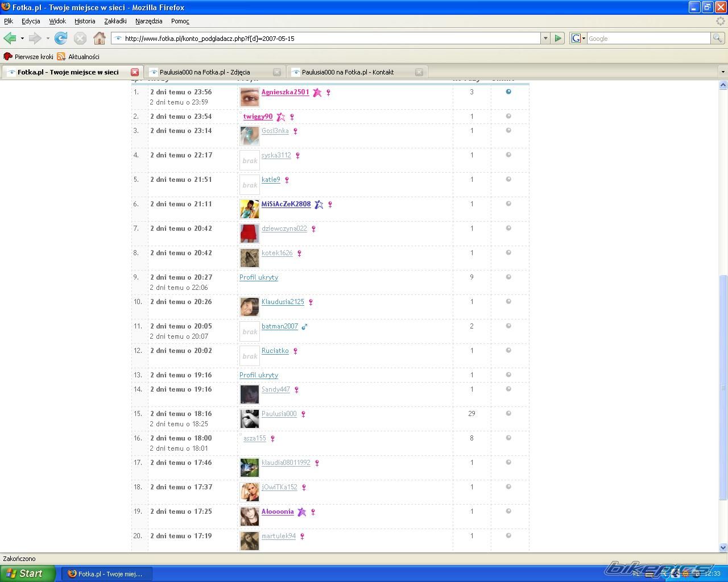Open the first Profil ukryty link
The width and height of the screenshot is (728, 582).
coord(259,277)
